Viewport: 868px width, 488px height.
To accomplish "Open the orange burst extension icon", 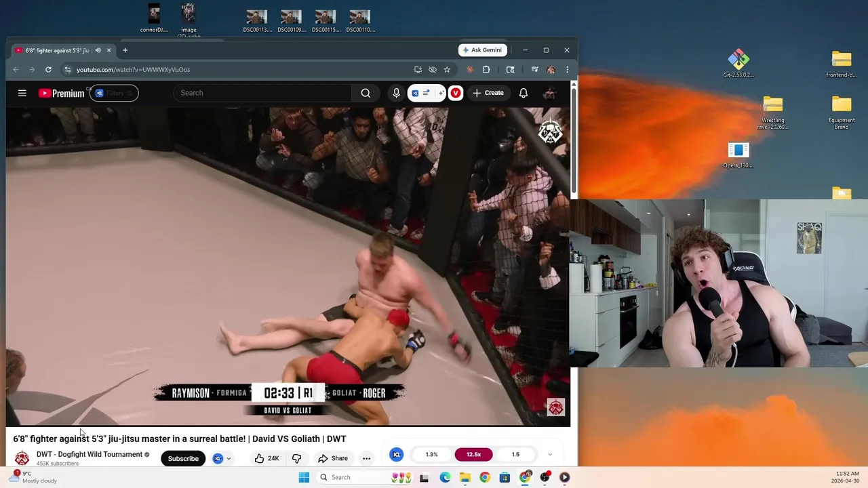I will [x=470, y=69].
